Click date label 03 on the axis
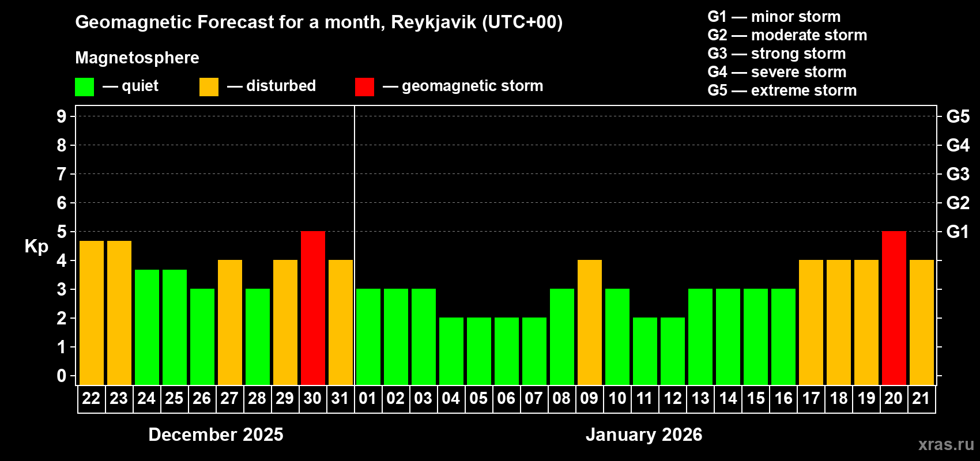Screen dimensions: 980x461 tap(423, 399)
